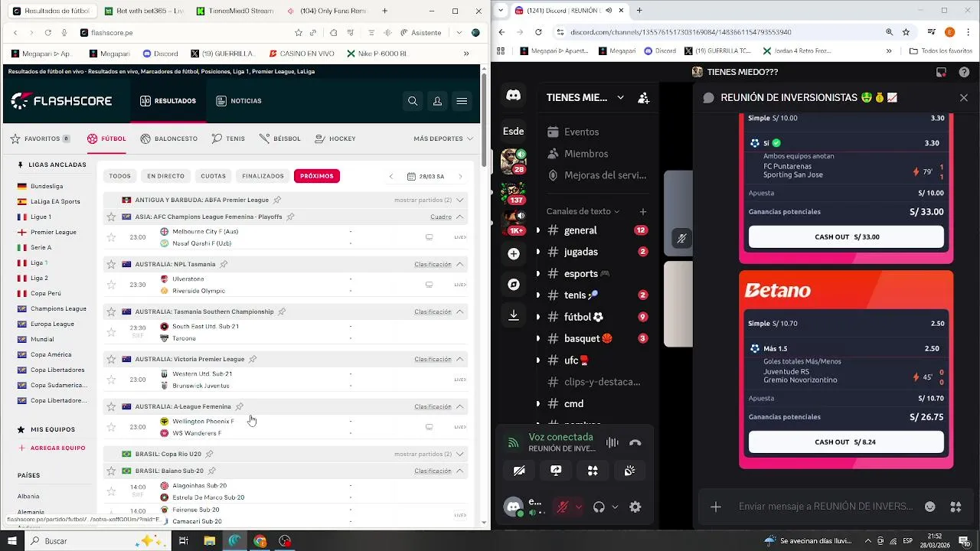
Task: Open Discord direct messages home icon
Action: pyautogui.click(x=514, y=96)
